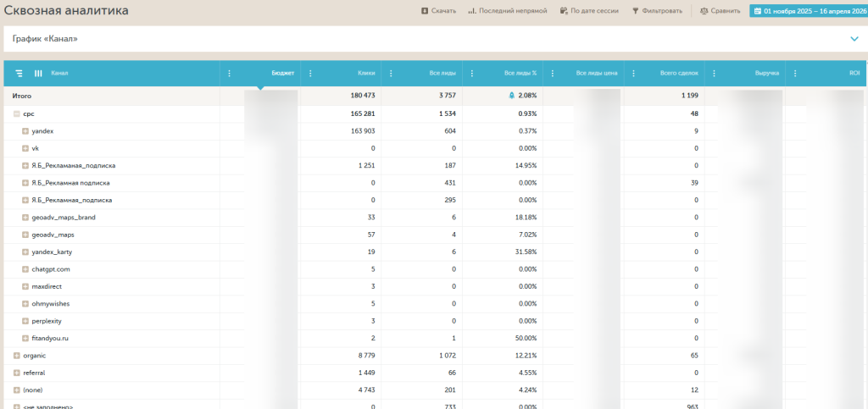
Task: Open the three-dot menu of Выручка column
Action: (x=714, y=74)
